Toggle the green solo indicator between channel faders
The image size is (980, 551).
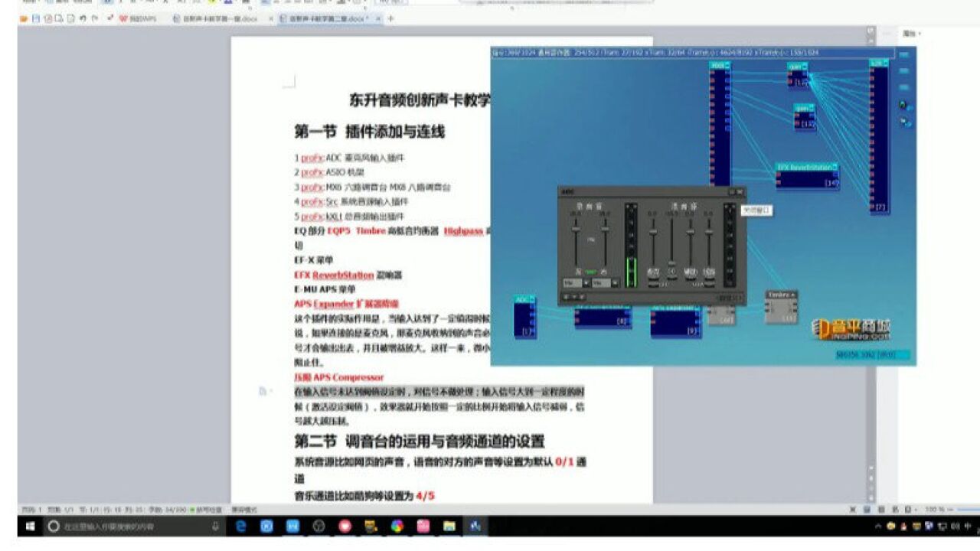point(590,271)
